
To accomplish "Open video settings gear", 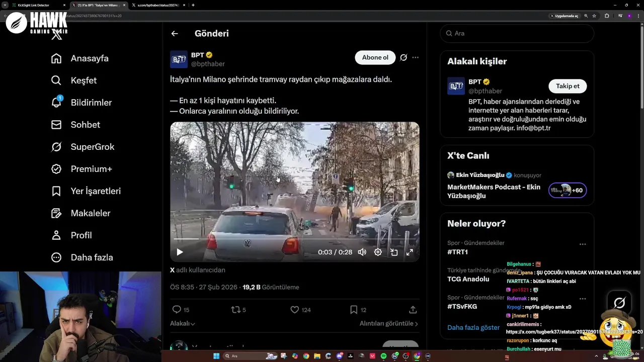I will (x=378, y=252).
